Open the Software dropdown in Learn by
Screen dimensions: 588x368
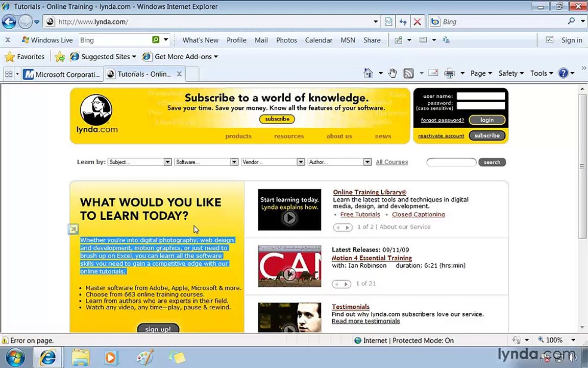pyautogui.click(x=206, y=162)
